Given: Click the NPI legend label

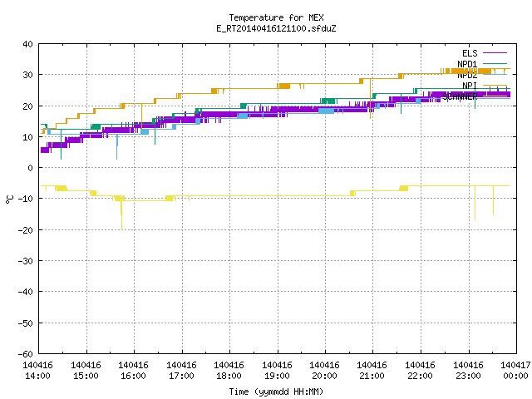Looking at the screenshot, I should pyautogui.click(x=470, y=86).
